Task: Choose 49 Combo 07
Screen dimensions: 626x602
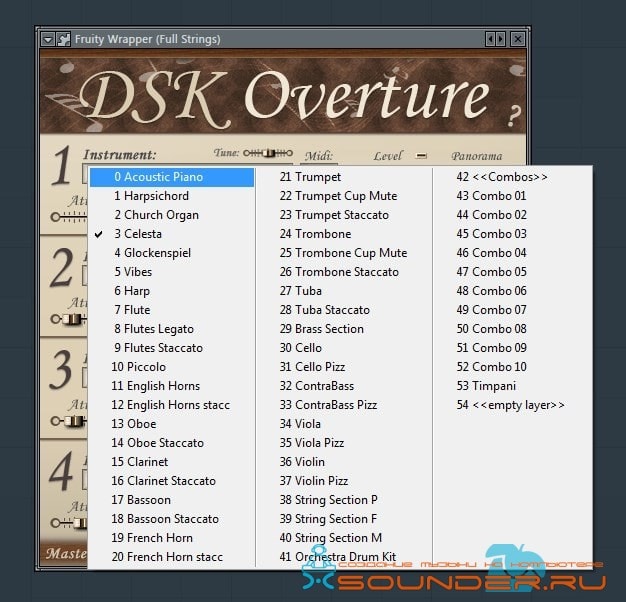Action: pyautogui.click(x=512, y=310)
